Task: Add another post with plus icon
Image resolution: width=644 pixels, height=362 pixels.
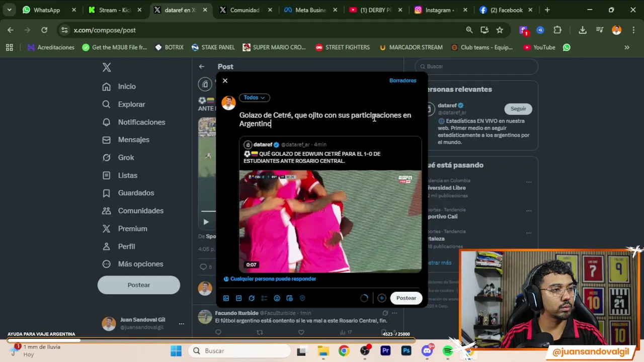Action: (x=382, y=298)
